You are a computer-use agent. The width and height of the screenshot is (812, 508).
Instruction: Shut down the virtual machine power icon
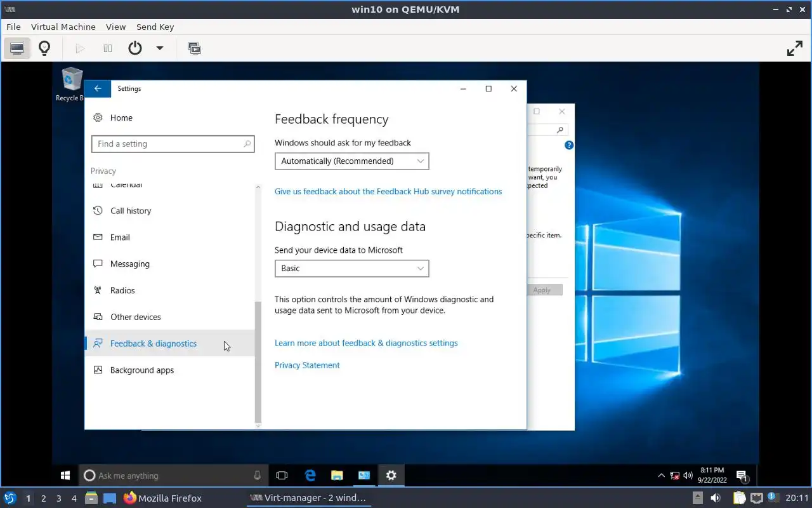click(135, 48)
